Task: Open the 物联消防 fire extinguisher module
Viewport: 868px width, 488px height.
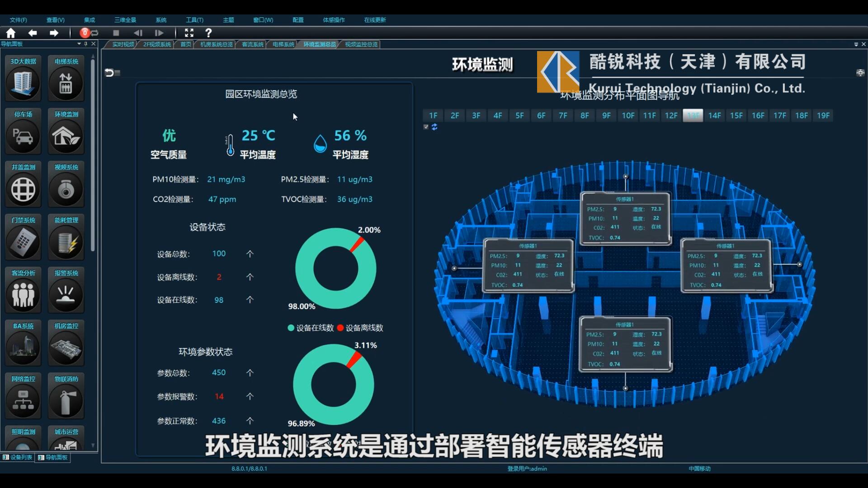Action: click(x=66, y=400)
